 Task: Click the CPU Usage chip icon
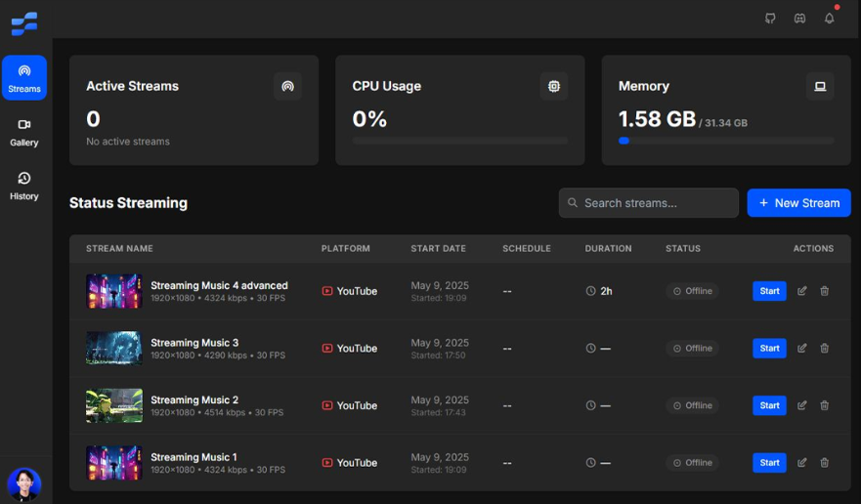pos(554,86)
